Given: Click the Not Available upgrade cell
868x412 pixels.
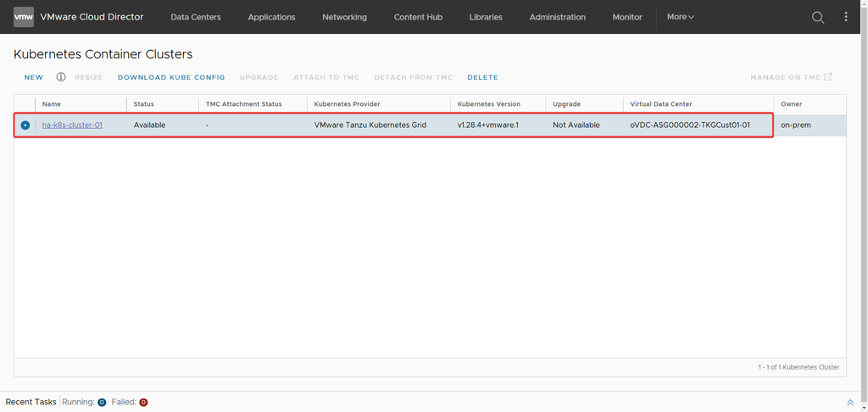Looking at the screenshot, I should pyautogui.click(x=576, y=125).
